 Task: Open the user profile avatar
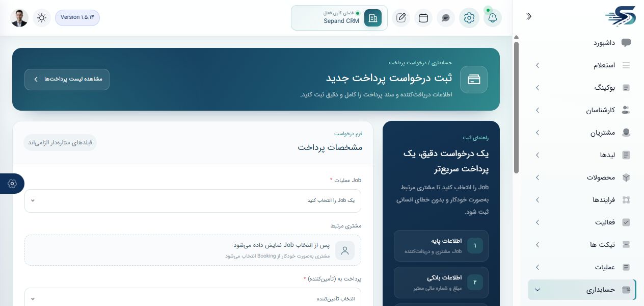coord(19,18)
